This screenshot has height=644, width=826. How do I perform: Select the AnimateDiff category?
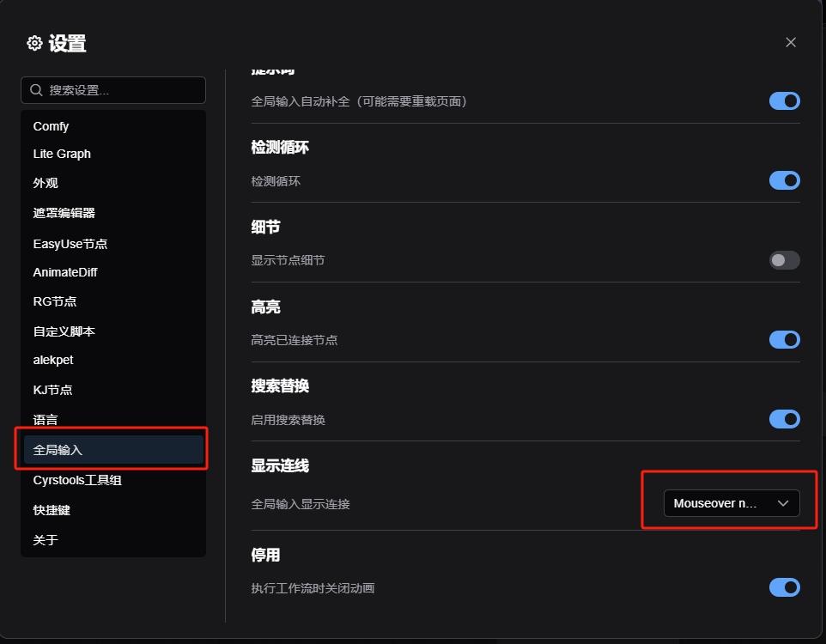tap(65, 272)
